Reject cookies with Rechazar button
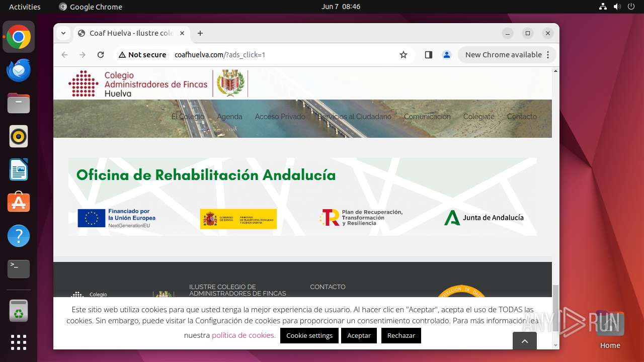644x362 pixels. 401,335
